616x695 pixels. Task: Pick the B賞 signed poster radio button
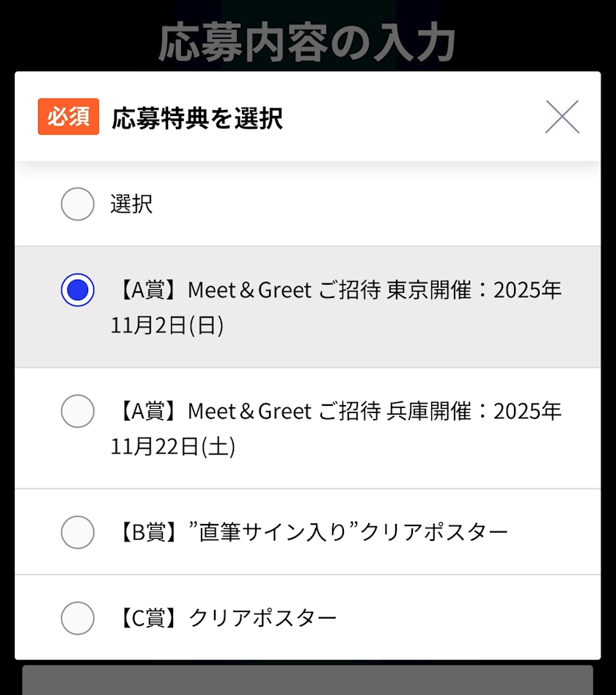[78, 532]
